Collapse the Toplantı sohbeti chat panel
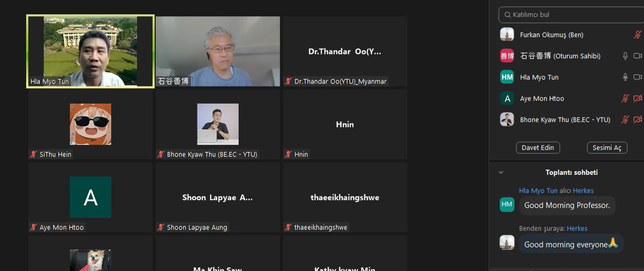 [501, 172]
